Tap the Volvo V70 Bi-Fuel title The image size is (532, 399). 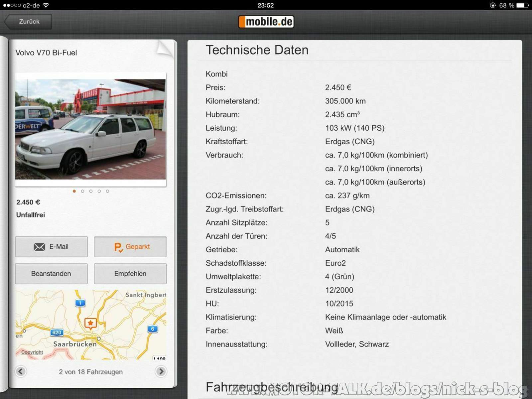click(x=46, y=53)
